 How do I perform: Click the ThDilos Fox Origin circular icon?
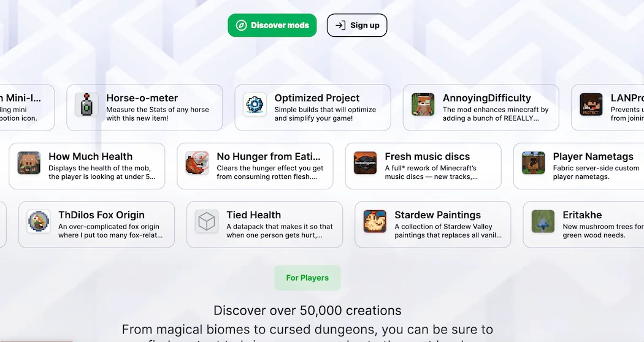39,221
